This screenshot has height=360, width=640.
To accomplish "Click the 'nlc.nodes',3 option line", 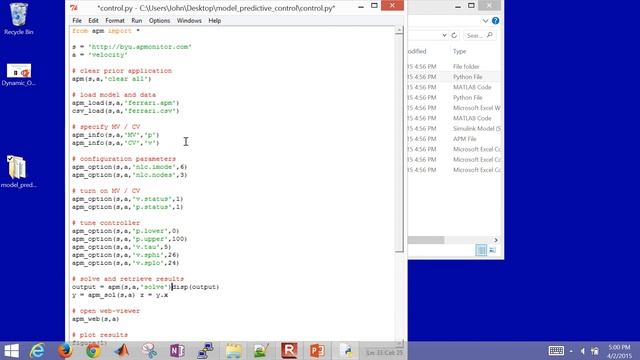I will [x=129, y=175].
